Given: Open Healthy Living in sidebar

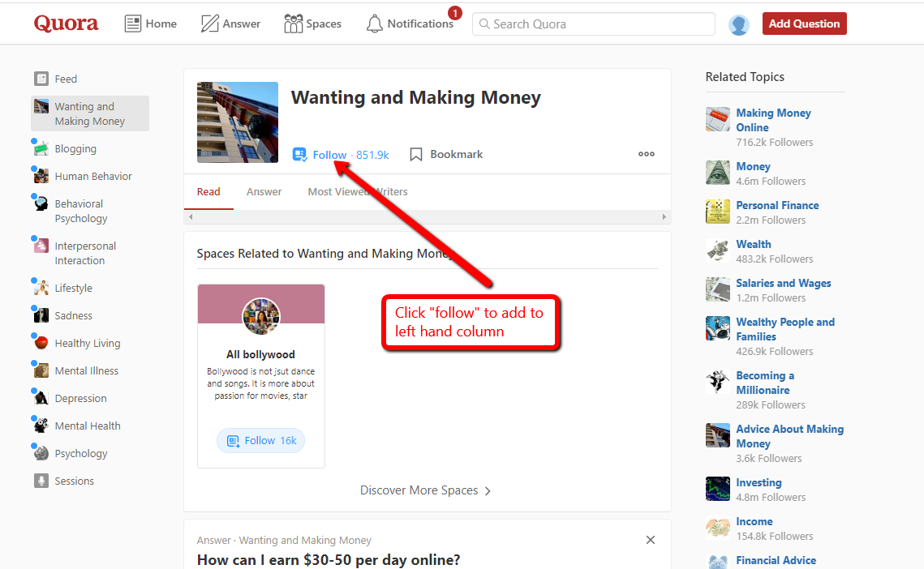Looking at the screenshot, I should (88, 343).
